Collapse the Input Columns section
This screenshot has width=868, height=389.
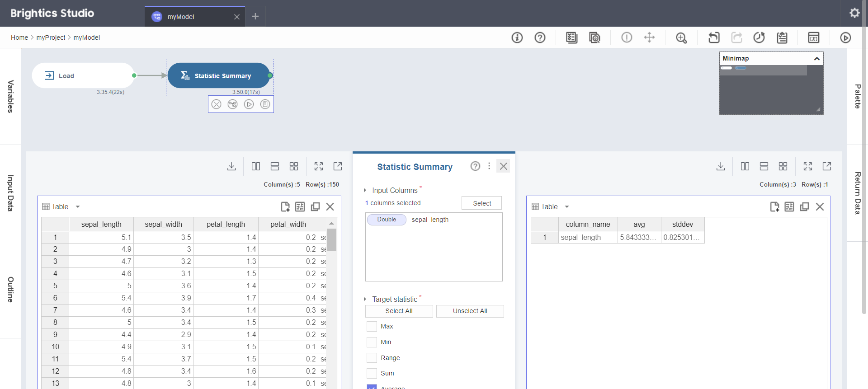(365, 191)
